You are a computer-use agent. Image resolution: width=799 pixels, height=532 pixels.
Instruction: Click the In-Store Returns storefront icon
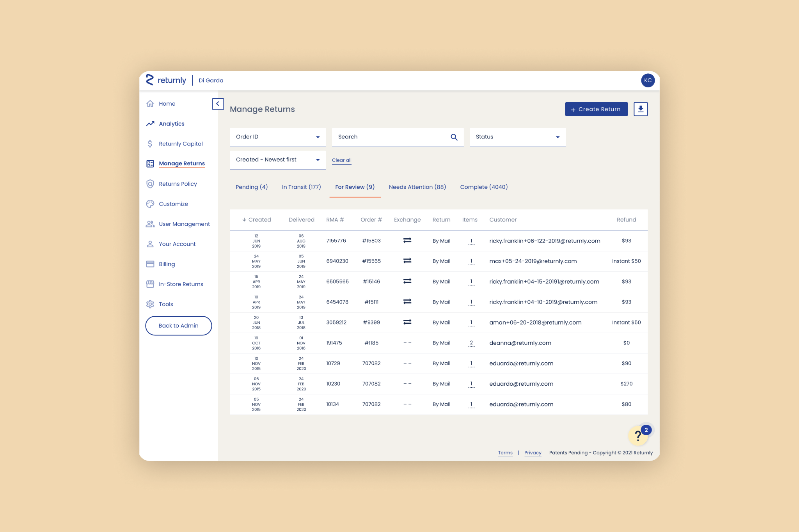coord(150,284)
